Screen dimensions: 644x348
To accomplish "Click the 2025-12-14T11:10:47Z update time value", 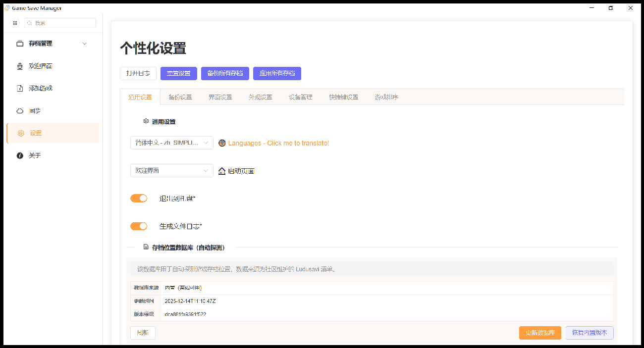I will (190, 301).
